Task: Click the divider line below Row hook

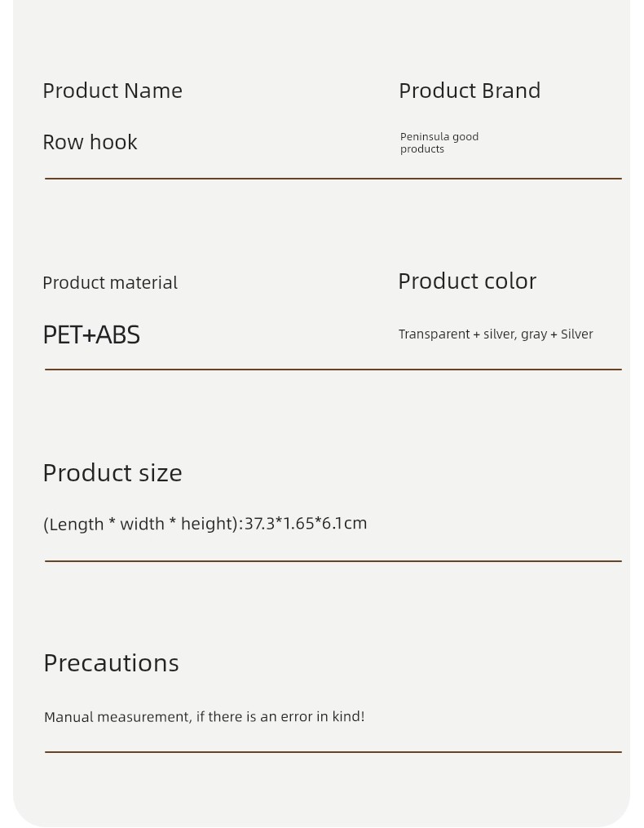Action: pos(333,179)
